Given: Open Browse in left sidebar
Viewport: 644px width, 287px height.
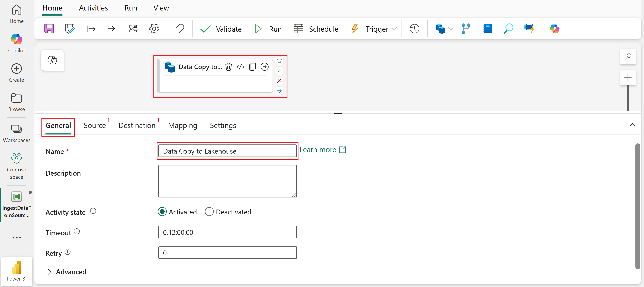Looking at the screenshot, I should tap(16, 102).
